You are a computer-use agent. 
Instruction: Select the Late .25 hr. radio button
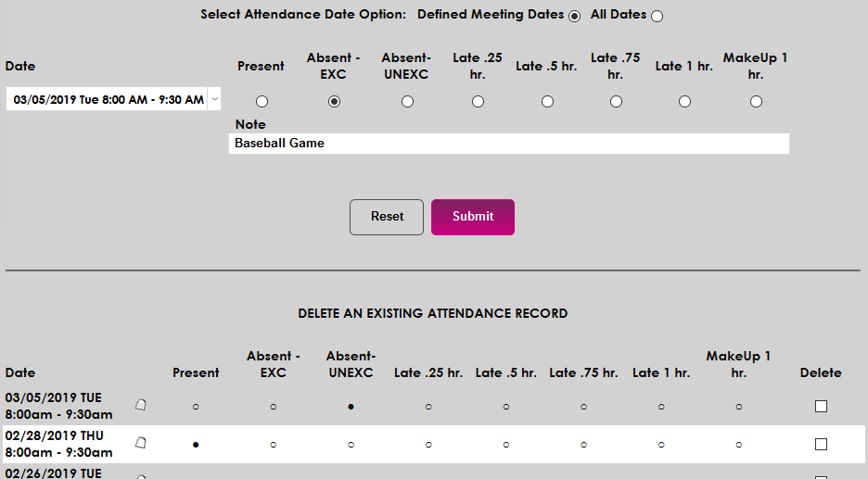click(478, 101)
